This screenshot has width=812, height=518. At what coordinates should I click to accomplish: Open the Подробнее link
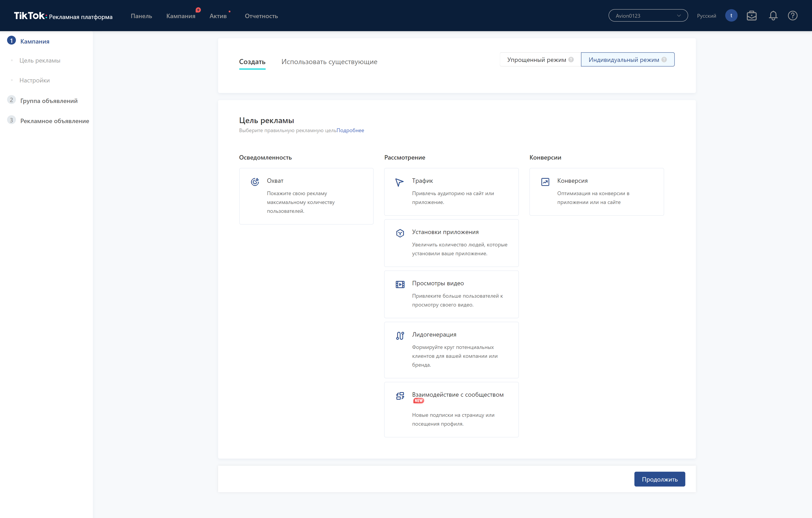[x=350, y=130]
